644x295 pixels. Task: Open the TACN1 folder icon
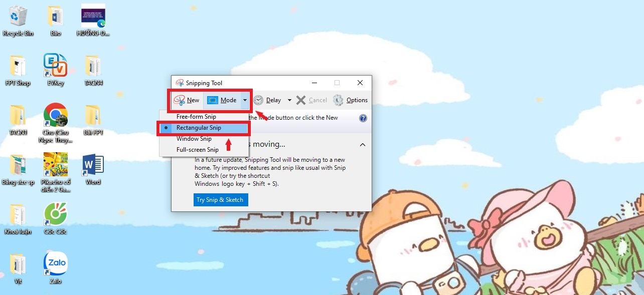tap(18, 120)
